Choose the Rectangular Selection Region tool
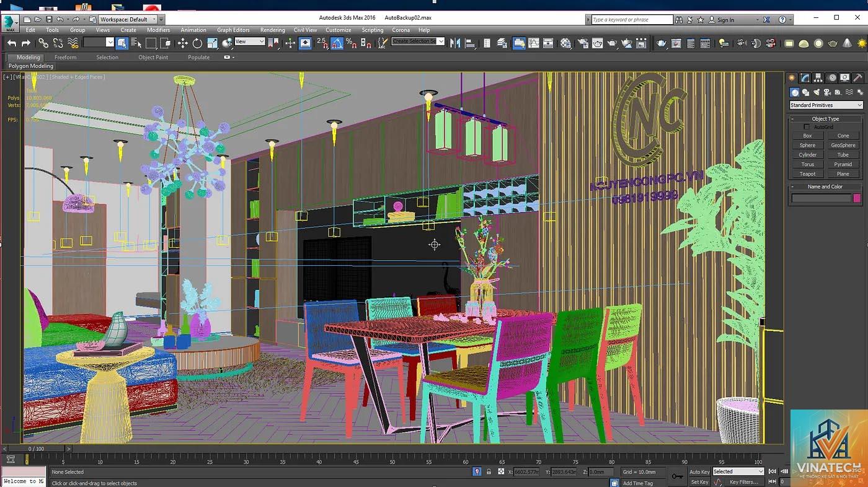 point(151,43)
